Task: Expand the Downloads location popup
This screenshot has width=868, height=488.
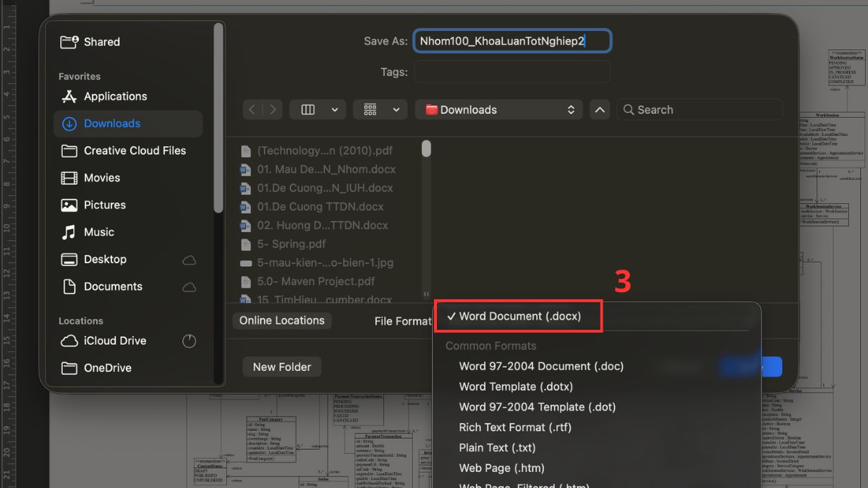Action: [x=499, y=110]
